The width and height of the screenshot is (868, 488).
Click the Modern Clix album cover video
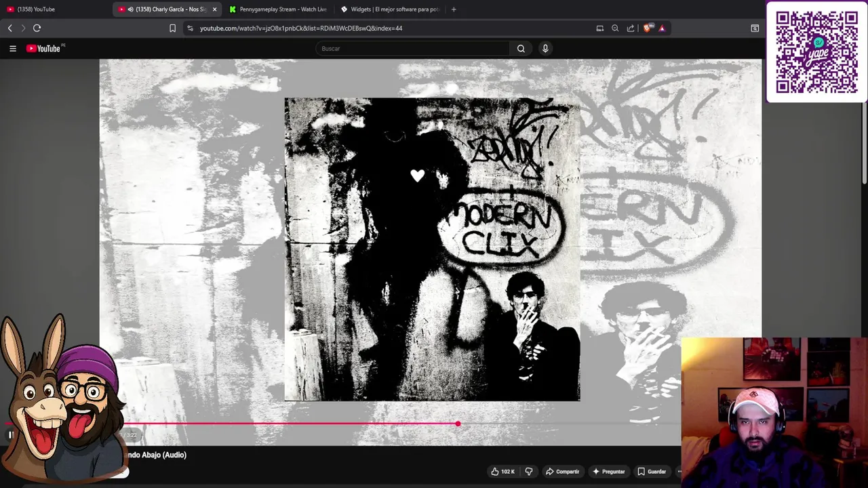tap(432, 249)
